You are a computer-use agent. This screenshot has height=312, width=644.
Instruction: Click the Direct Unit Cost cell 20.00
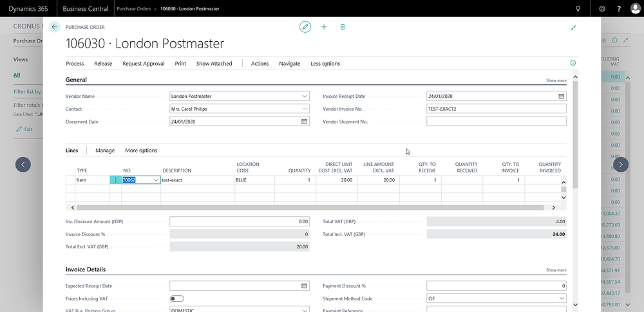pos(337,180)
